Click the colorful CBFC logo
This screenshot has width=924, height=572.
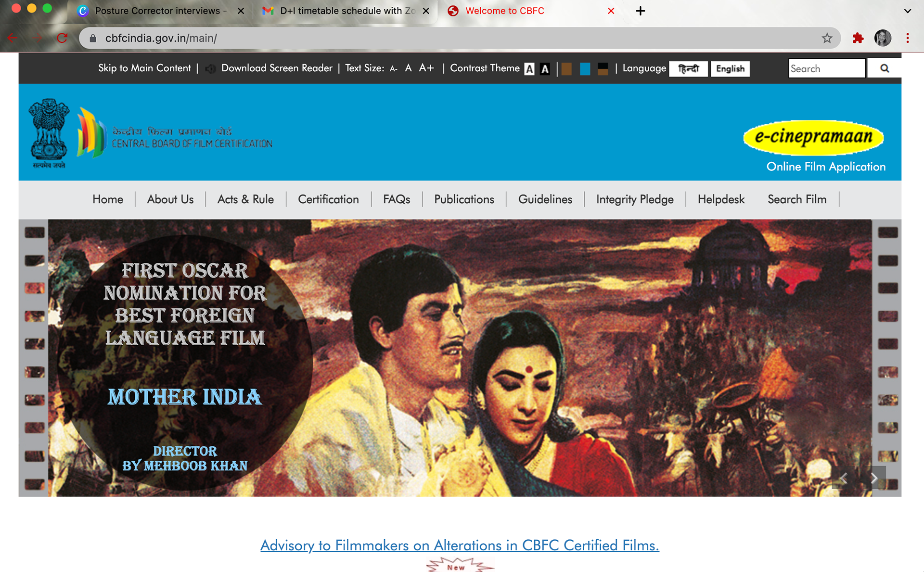[x=91, y=132]
